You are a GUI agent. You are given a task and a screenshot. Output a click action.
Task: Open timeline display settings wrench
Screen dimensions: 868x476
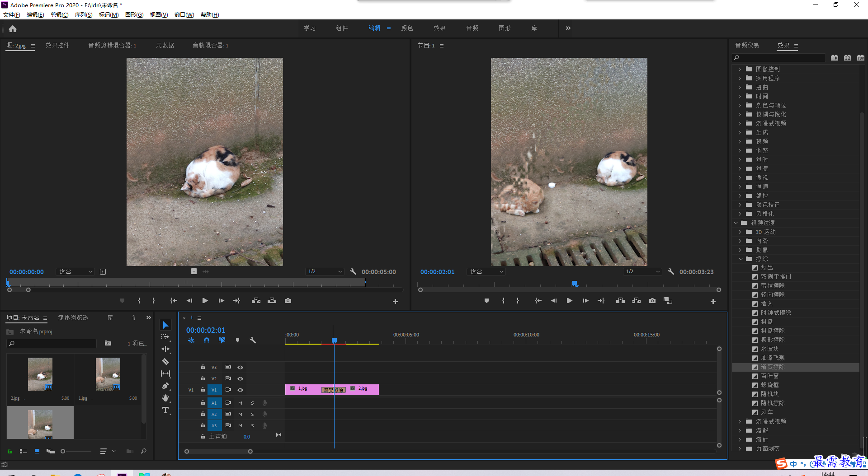pos(253,341)
